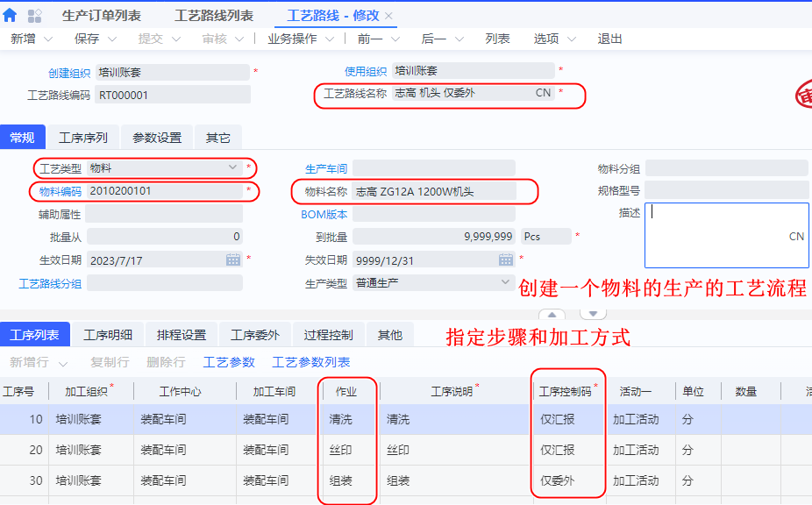The width and height of the screenshot is (812, 505).
Task: Open the app grid menu icon
Action: pos(35,16)
